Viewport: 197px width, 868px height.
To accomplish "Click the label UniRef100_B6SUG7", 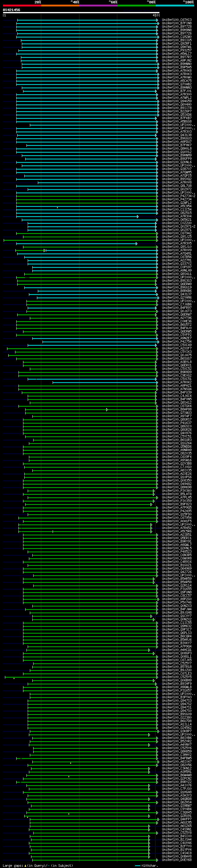I will 176,358.
